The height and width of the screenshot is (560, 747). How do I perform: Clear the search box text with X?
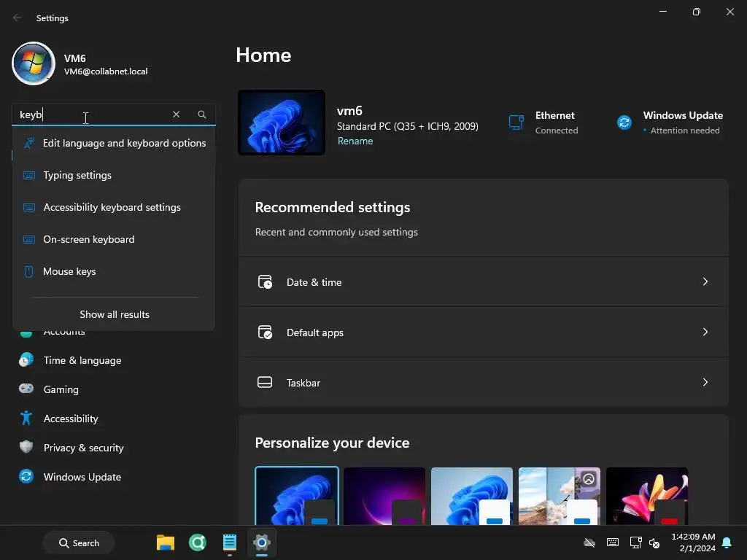177,114
